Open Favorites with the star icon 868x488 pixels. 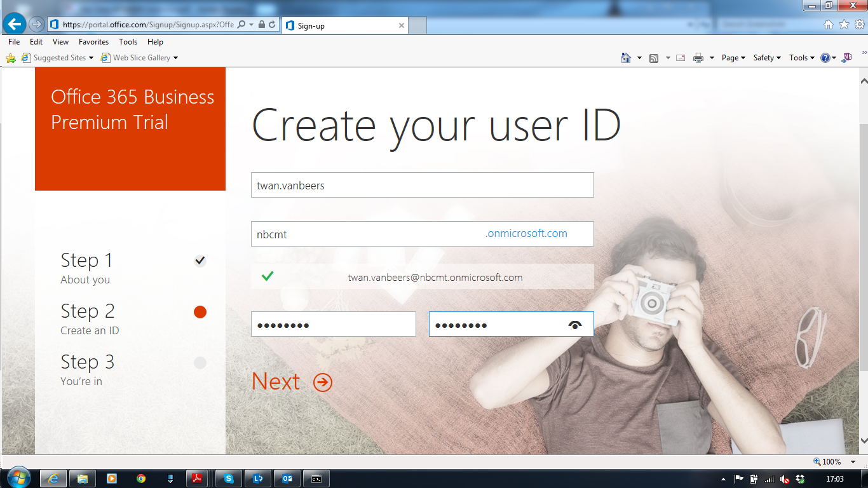844,24
